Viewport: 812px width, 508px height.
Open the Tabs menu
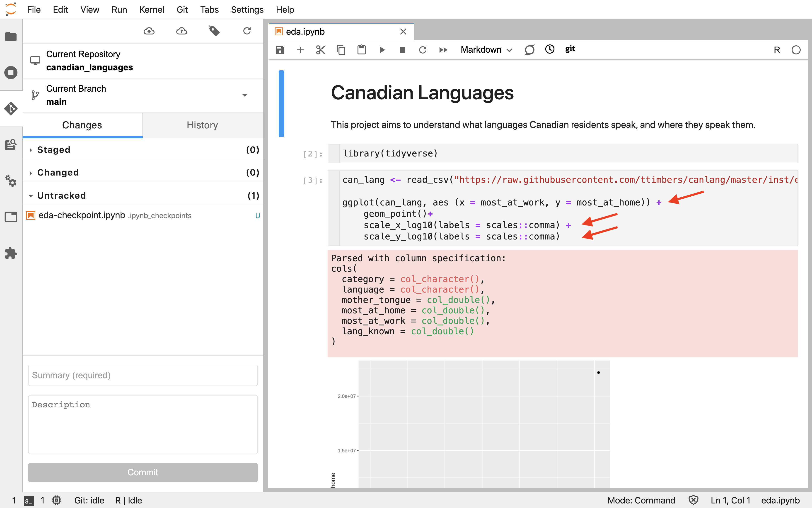coord(209,9)
